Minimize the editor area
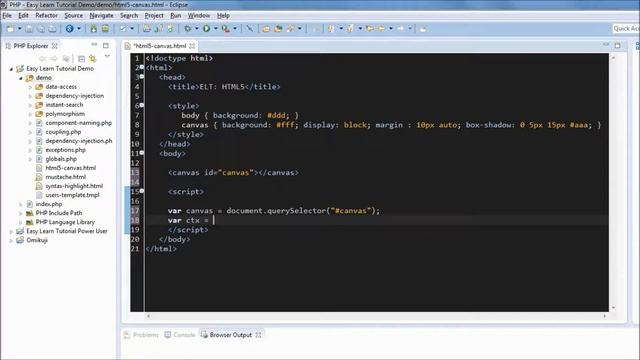The height and width of the screenshot is (360, 640). (x=606, y=44)
